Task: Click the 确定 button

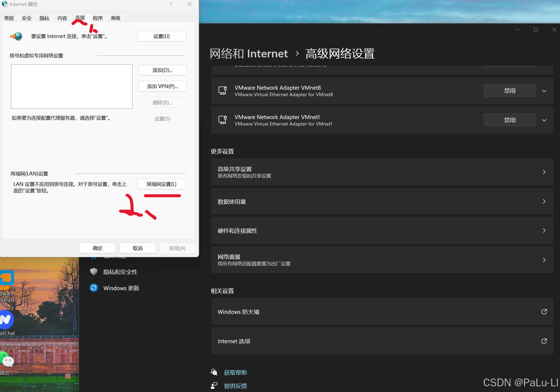Action: (98, 248)
